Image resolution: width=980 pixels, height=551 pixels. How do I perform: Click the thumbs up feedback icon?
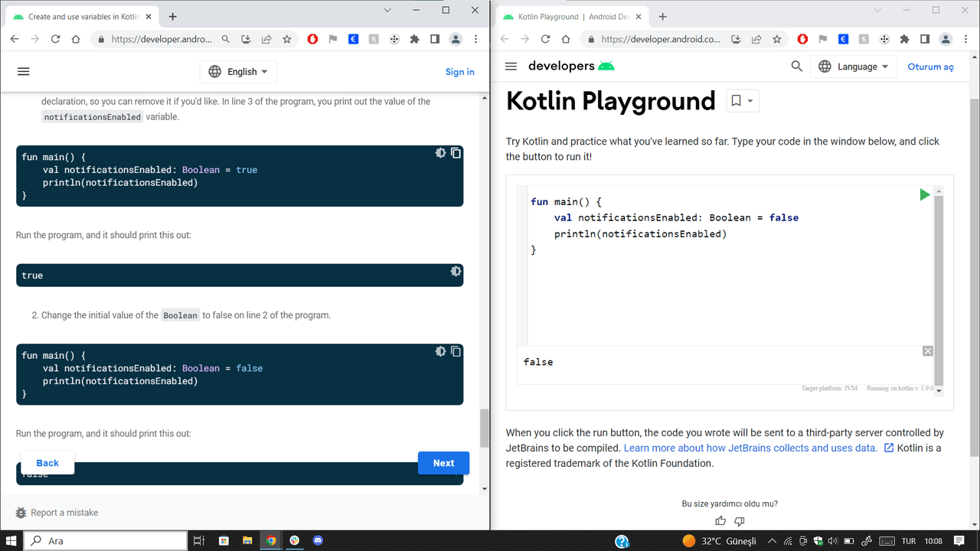point(720,521)
